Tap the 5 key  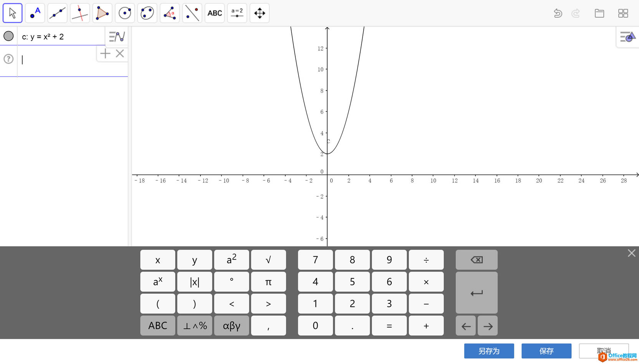point(352,282)
